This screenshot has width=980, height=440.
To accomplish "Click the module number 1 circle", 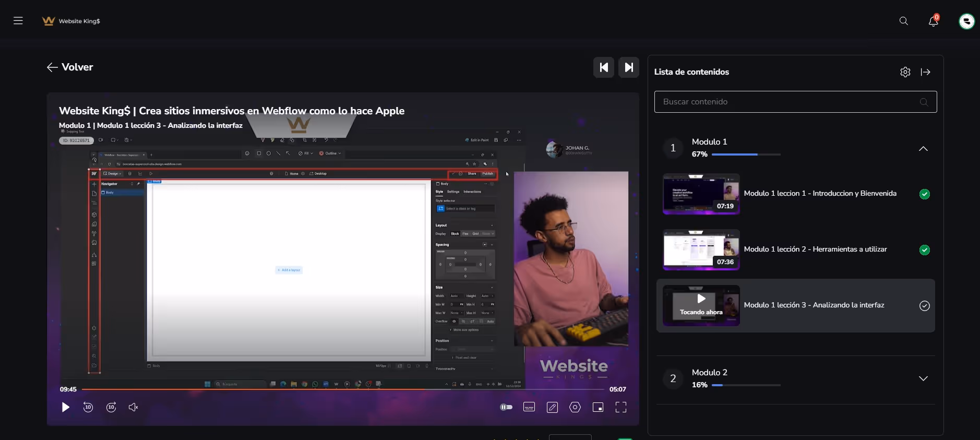I will pos(673,148).
